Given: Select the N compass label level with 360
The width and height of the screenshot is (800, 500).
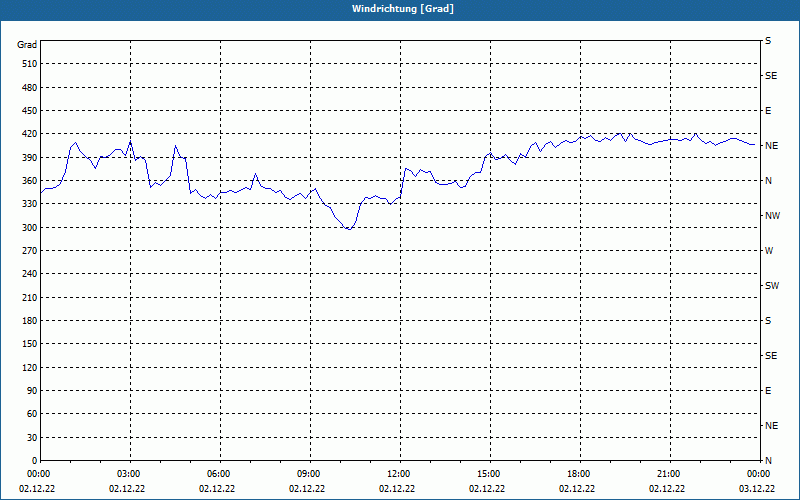Looking at the screenshot, I should pos(769,181).
